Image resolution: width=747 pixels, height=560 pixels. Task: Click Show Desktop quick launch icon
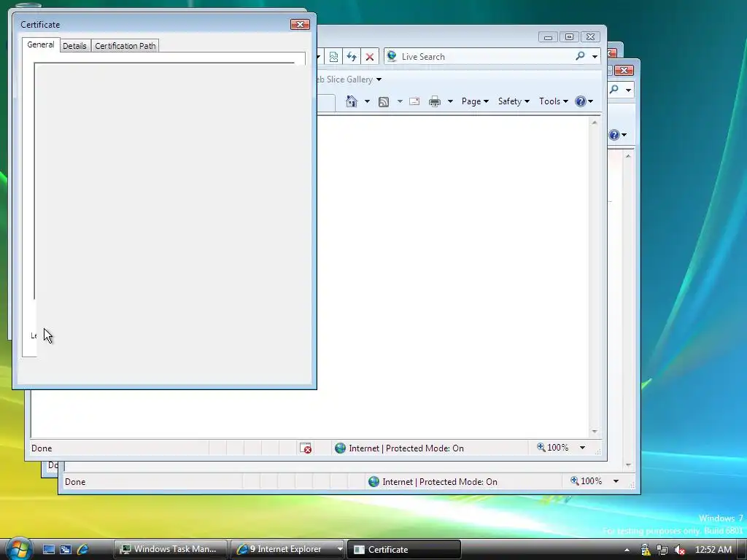point(49,549)
